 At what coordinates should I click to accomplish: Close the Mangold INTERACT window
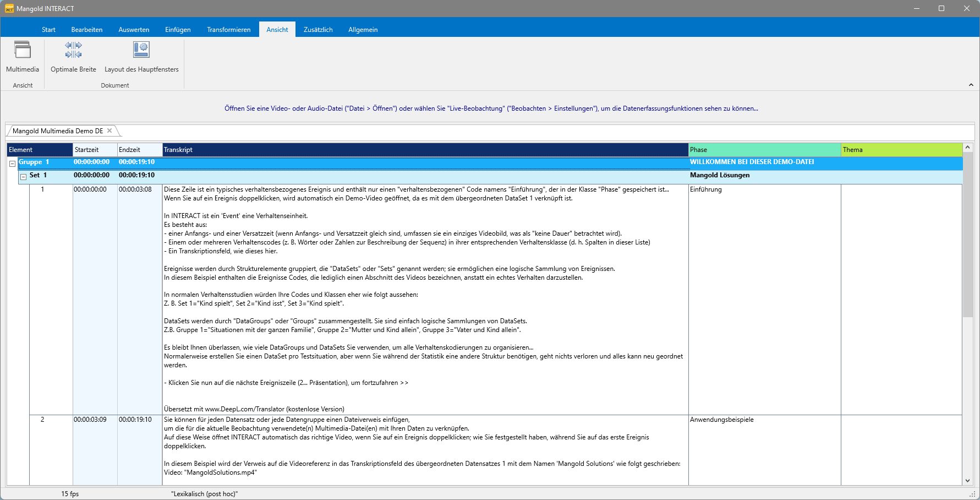967,8
